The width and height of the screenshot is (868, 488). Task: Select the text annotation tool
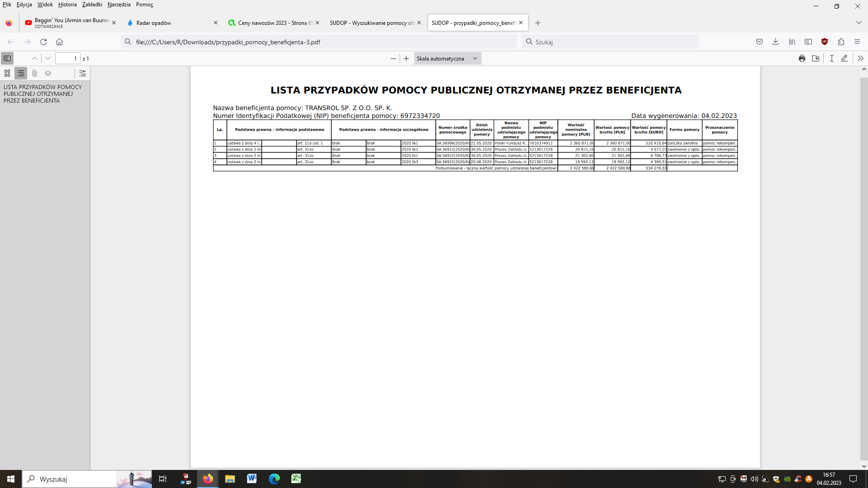tap(831, 58)
